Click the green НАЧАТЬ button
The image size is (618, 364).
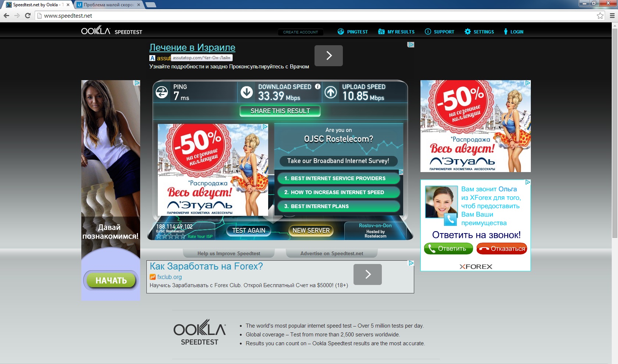coord(111,281)
